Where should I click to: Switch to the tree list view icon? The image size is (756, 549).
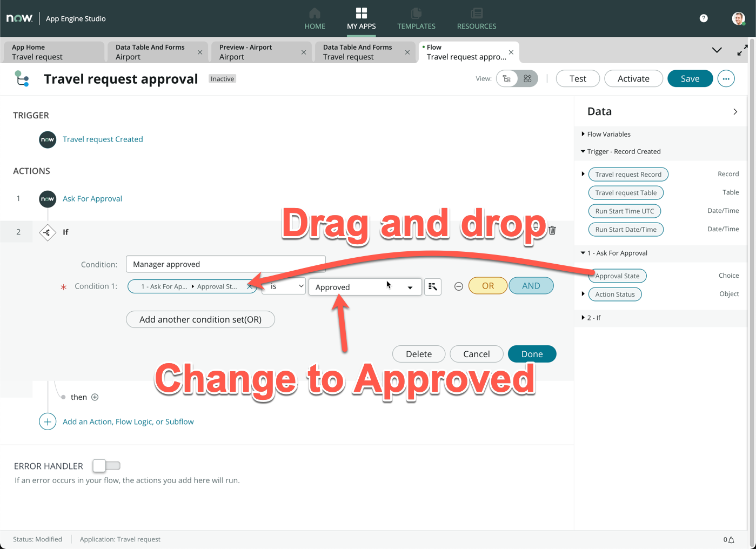click(507, 79)
